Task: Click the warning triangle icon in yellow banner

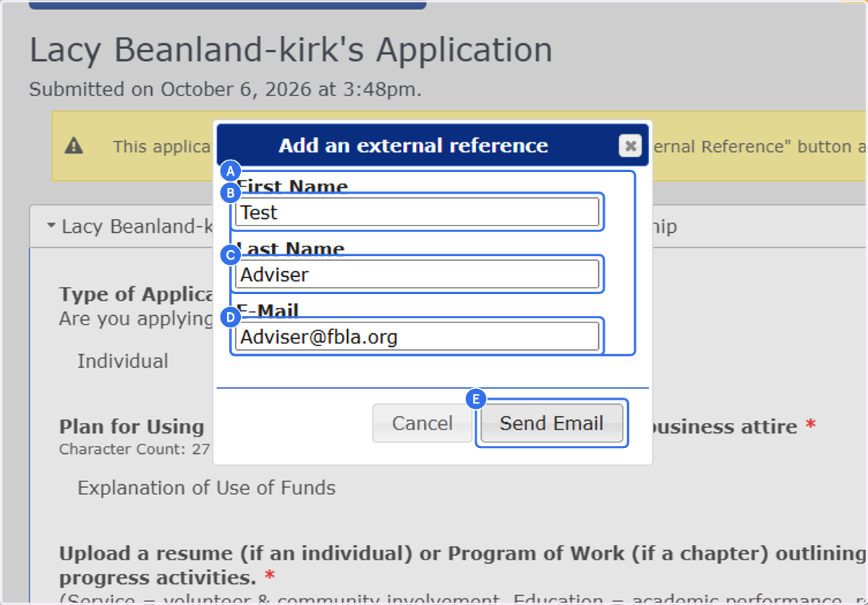Action: tap(74, 146)
